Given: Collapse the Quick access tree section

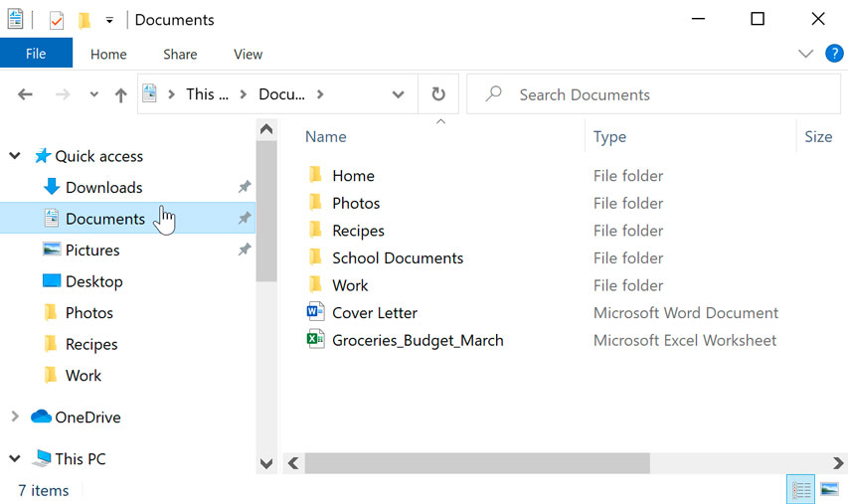Looking at the screenshot, I should coord(15,156).
